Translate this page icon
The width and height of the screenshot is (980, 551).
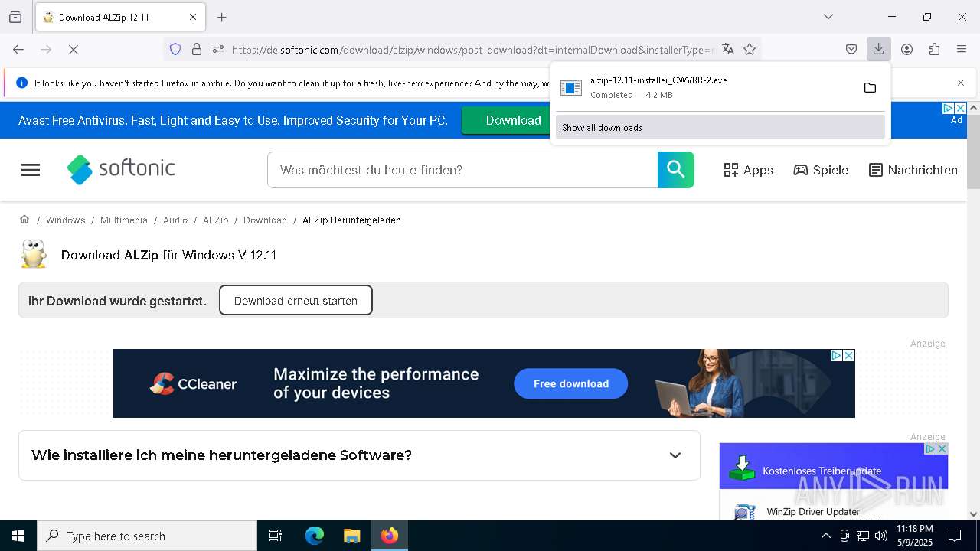[x=728, y=50]
